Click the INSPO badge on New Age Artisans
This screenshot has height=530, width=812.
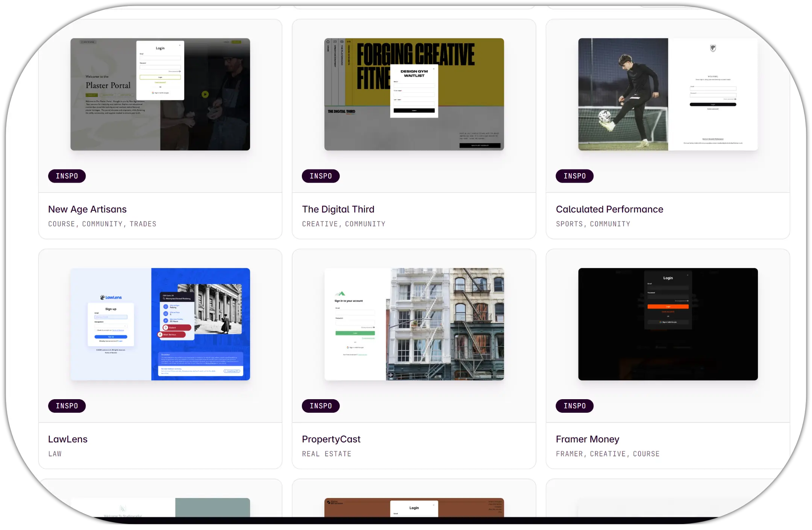click(x=67, y=176)
